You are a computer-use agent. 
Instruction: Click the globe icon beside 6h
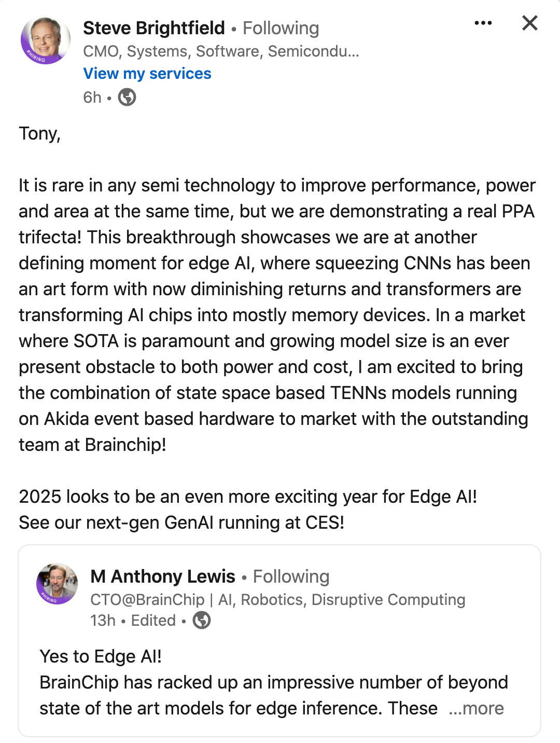[127, 97]
